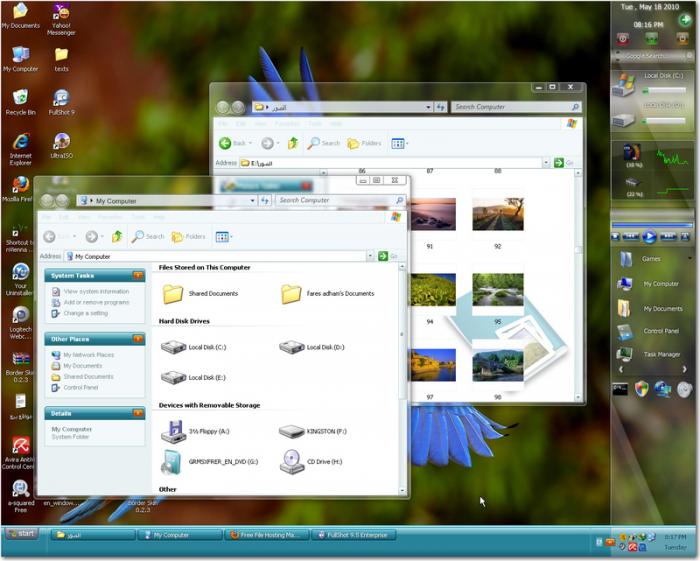Screen dimensions: 700x561
Task: Click the Local Disk (C:) usage bar in sidebar
Action: click(664, 91)
